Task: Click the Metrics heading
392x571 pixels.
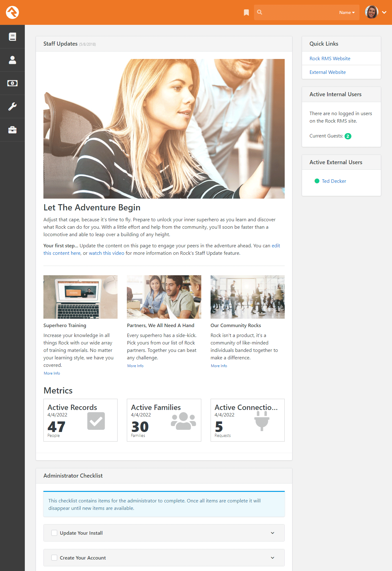Action: [58, 390]
